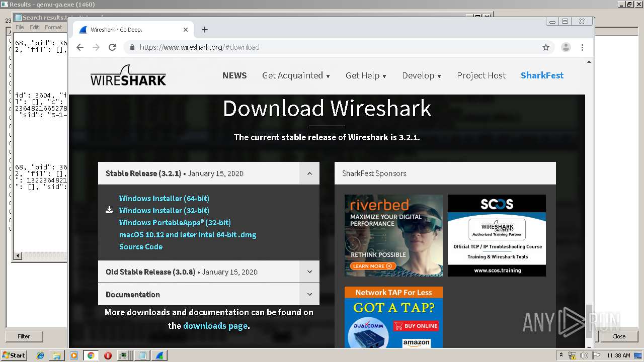The image size is (644, 362).
Task: Open the Get Acquainted dropdown menu
Action: (x=296, y=75)
